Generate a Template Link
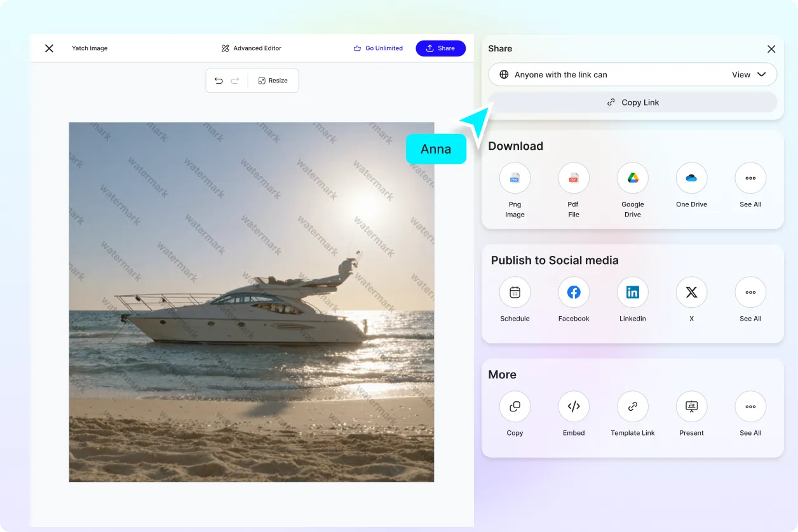The image size is (798, 532). (x=632, y=406)
